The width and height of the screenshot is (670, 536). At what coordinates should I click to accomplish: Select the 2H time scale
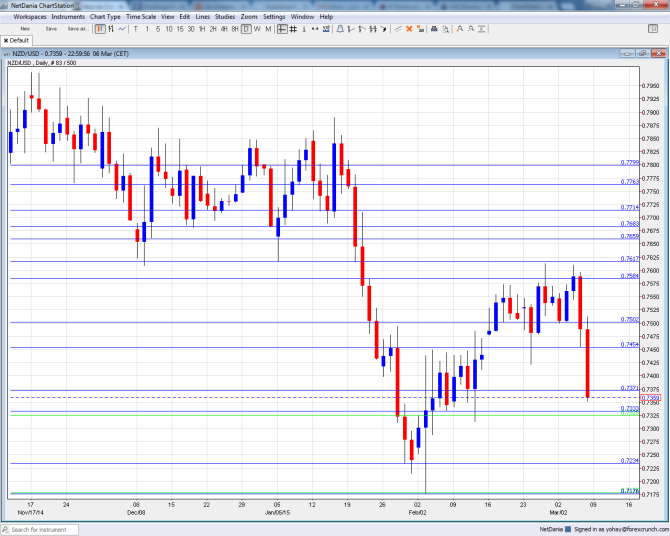pyautogui.click(x=213, y=29)
